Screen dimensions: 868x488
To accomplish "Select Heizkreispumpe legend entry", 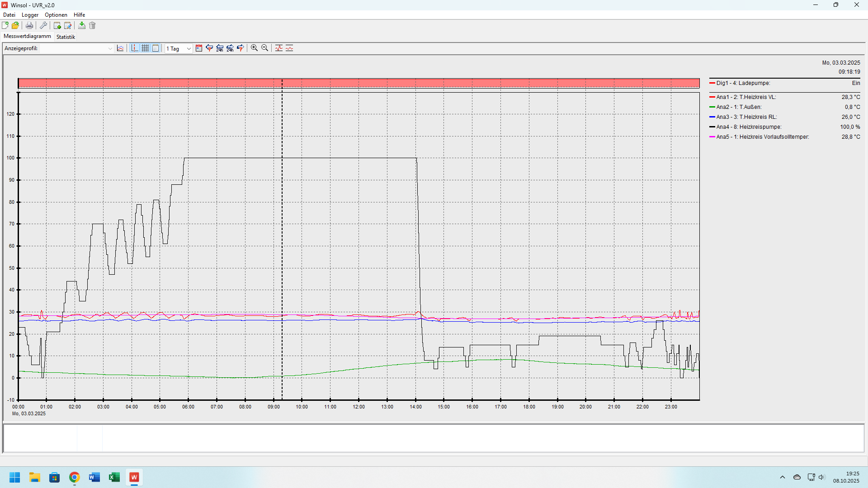I will (749, 127).
